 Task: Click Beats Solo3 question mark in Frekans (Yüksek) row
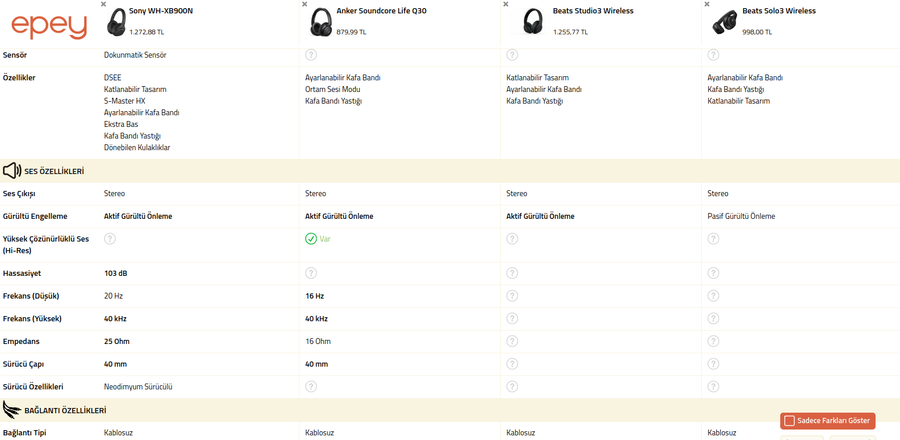coord(713,318)
